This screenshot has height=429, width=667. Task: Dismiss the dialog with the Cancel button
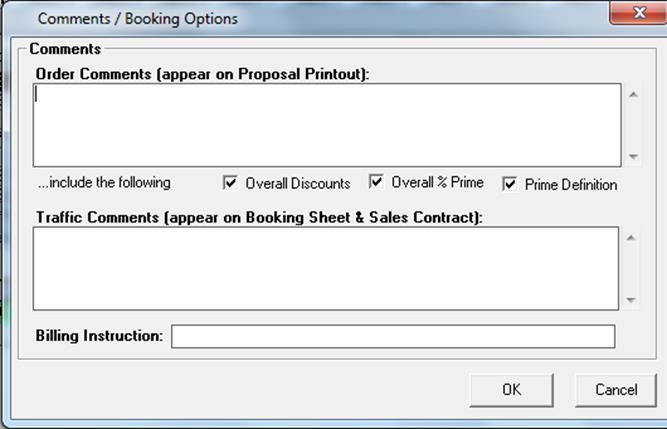[616, 390]
